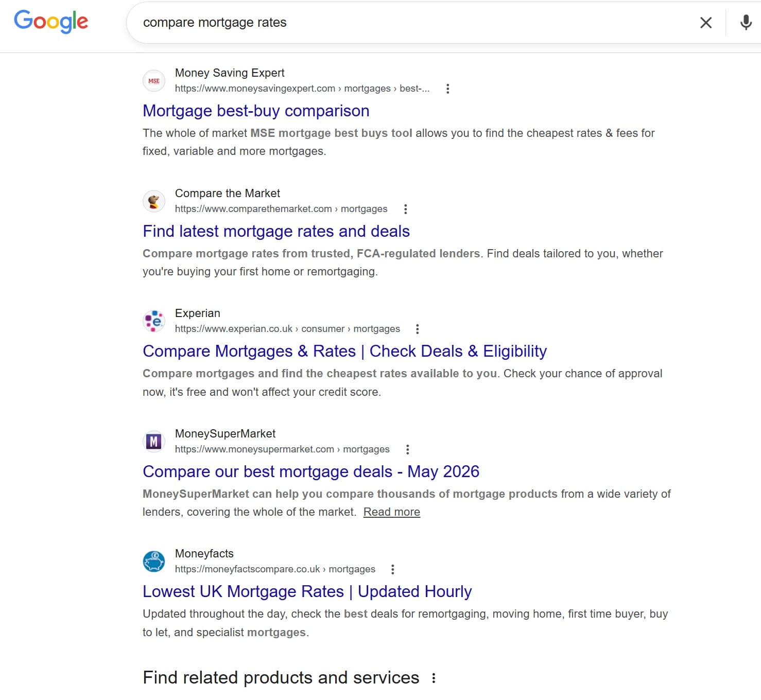Image resolution: width=761 pixels, height=700 pixels.
Task: Click the Experian site name
Action: coord(198,313)
